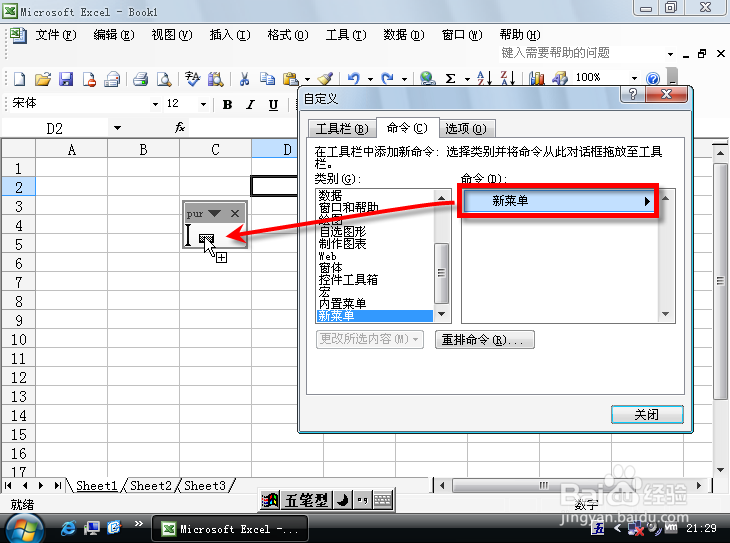This screenshot has height=543, width=730.
Task: Switch to the 工具栏 tab
Action: tap(342, 129)
